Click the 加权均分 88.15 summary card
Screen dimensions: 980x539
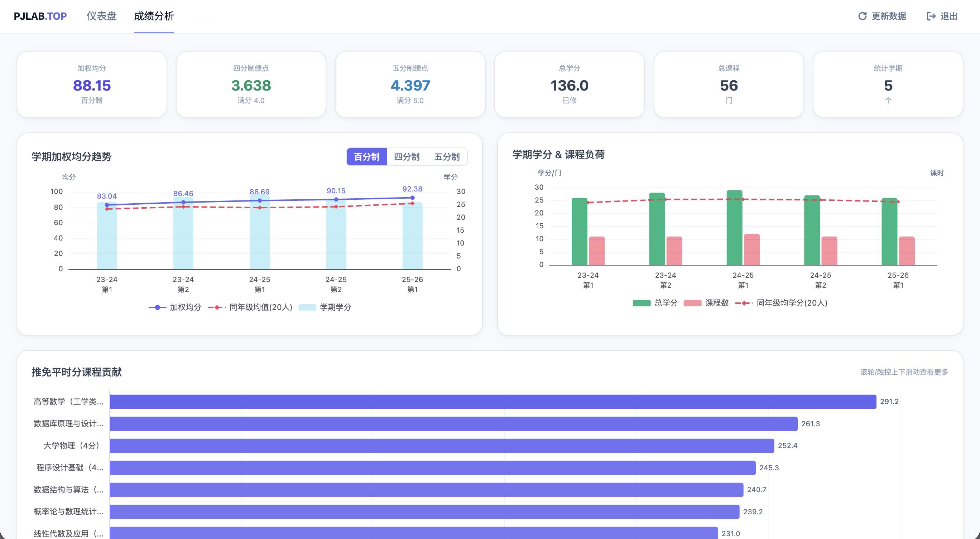(92, 84)
